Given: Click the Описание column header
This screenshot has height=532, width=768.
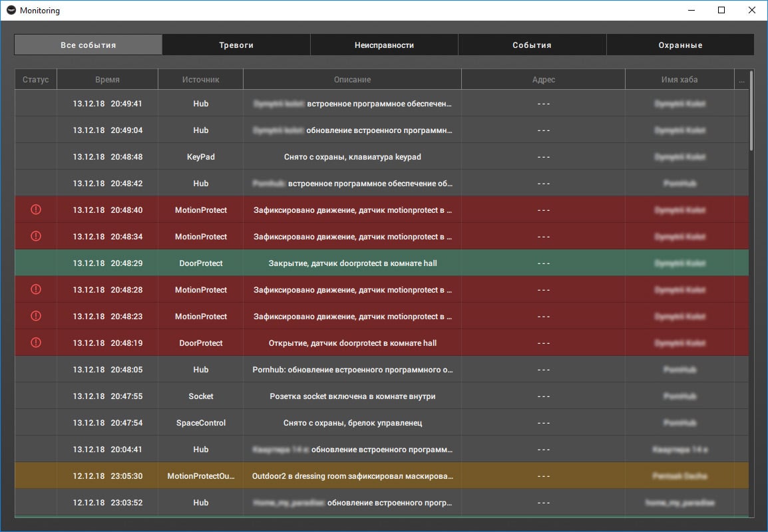Looking at the screenshot, I should [x=351, y=79].
